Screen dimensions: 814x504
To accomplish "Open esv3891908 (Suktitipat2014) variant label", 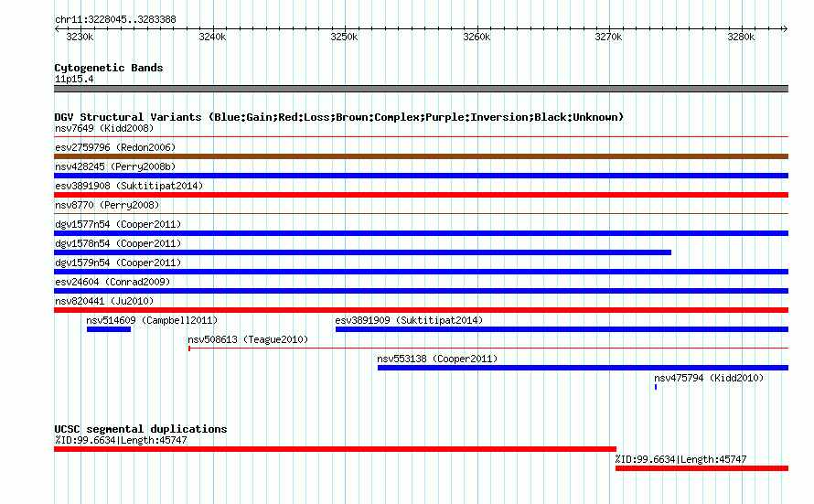I will pyautogui.click(x=129, y=186).
